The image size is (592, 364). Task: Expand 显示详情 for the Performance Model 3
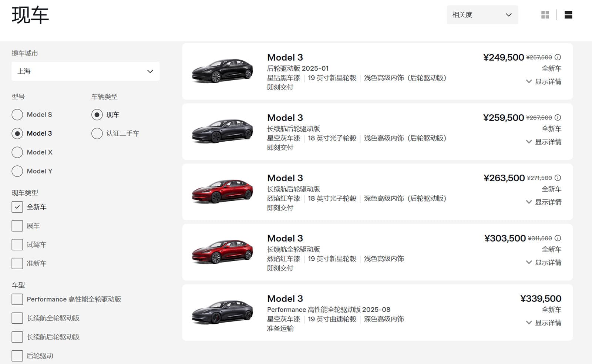pos(543,322)
